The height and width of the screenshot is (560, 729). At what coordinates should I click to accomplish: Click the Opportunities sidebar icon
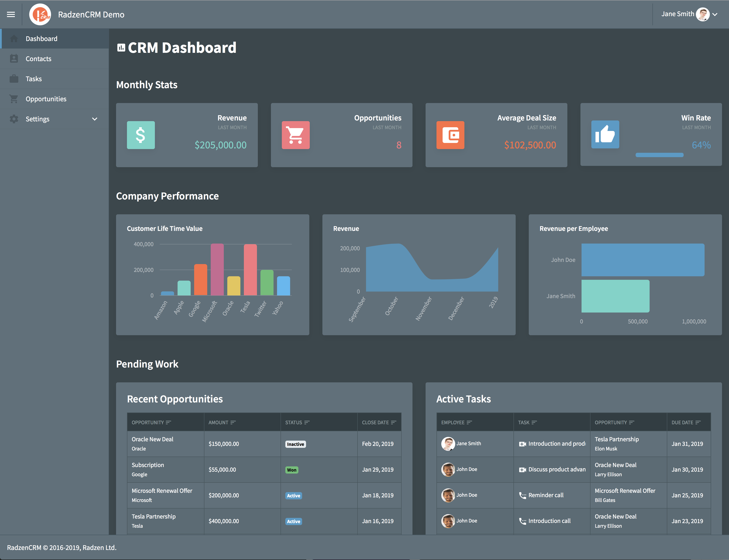(x=14, y=98)
